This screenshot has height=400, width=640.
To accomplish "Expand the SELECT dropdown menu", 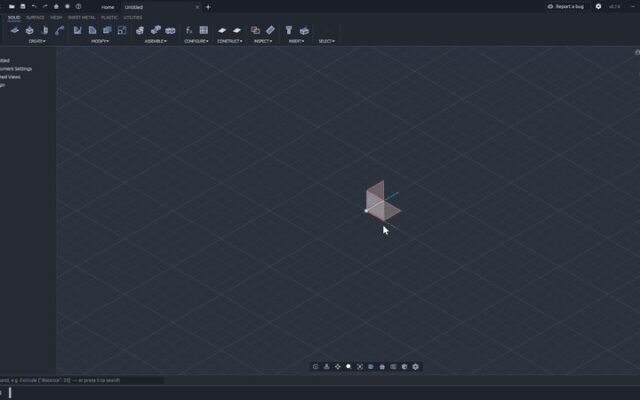I will click(x=327, y=41).
